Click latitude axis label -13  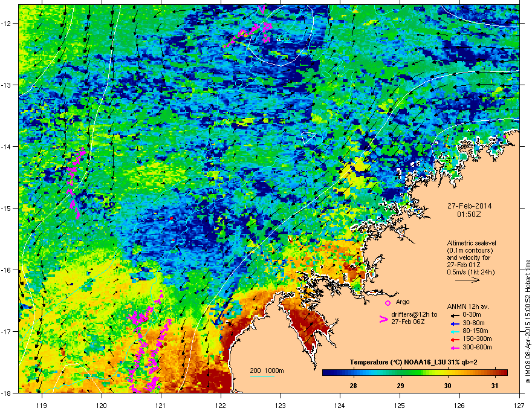[6, 85]
